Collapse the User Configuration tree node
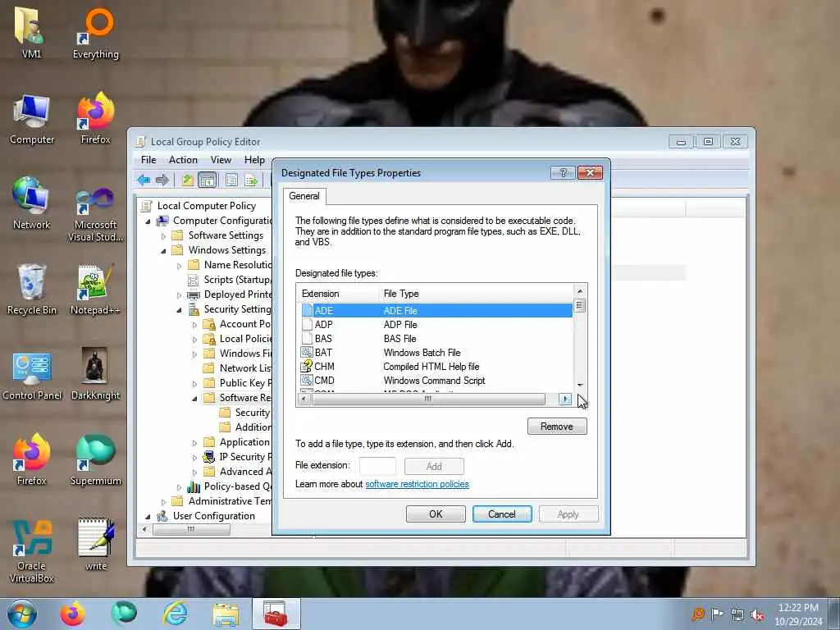The height and width of the screenshot is (630, 840). [148, 517]
